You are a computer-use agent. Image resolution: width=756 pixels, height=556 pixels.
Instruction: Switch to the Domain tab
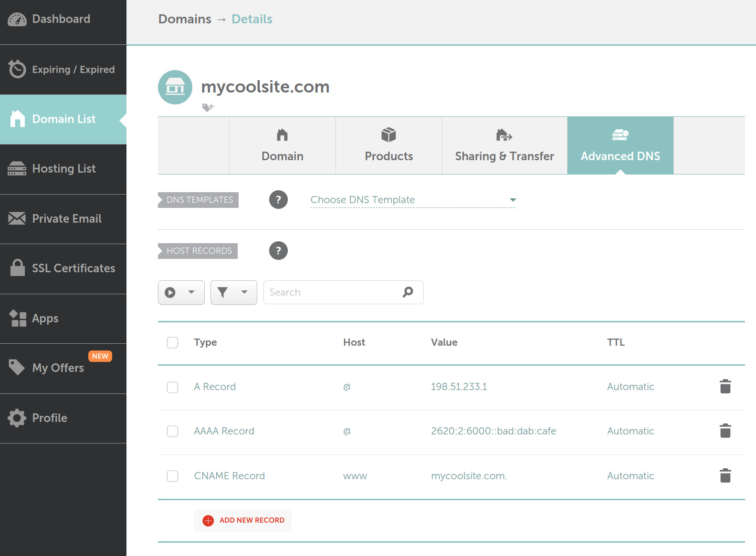point(283,145)
